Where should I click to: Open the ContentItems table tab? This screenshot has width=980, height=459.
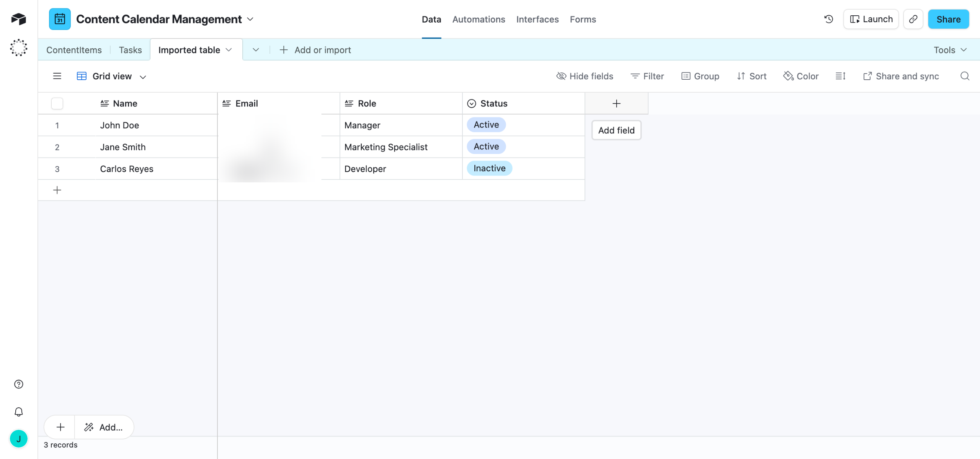coord(74,50)
